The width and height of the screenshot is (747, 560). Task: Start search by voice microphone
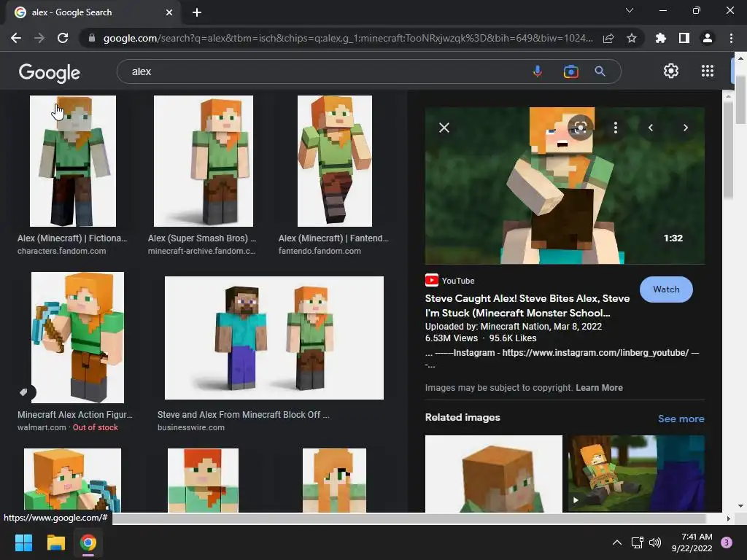point(538,71)
